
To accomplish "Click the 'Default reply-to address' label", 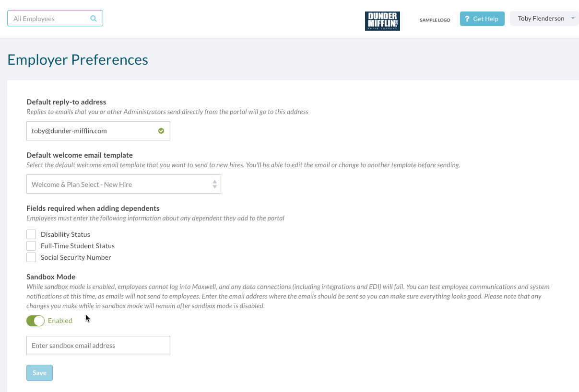I will tap(66, 102).
